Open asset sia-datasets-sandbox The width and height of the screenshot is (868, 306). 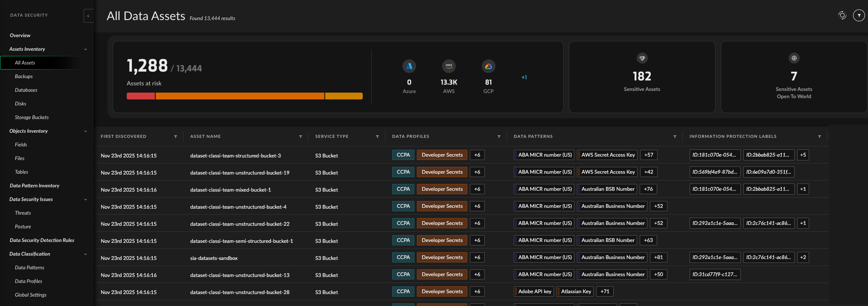(214, 258)
